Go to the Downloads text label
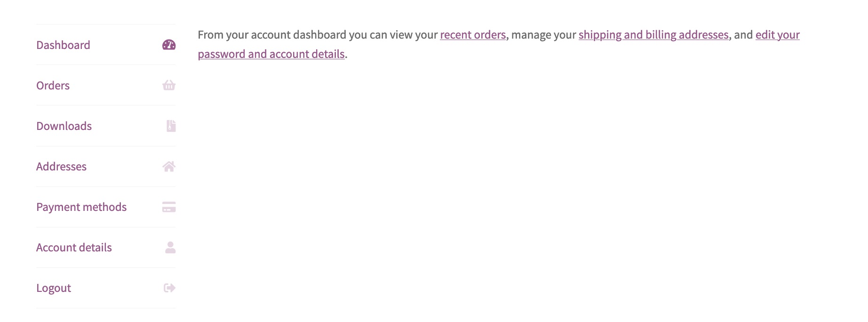Screen dimensions: 868x322 coord(64,126)
